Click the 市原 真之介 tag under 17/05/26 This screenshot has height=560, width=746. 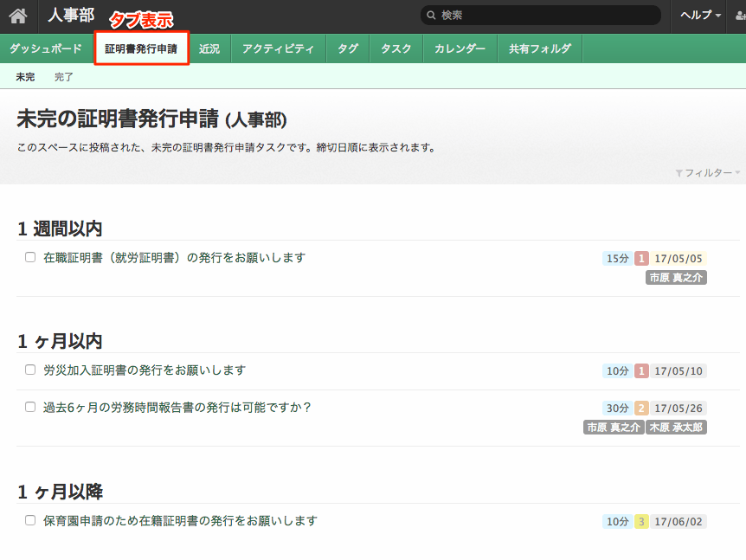click(614, 428)
